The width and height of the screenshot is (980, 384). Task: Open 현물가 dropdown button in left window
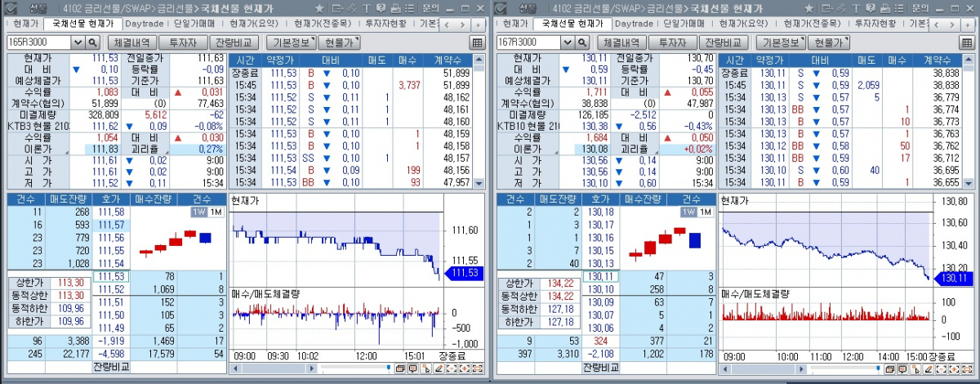[x=340, y=42]
